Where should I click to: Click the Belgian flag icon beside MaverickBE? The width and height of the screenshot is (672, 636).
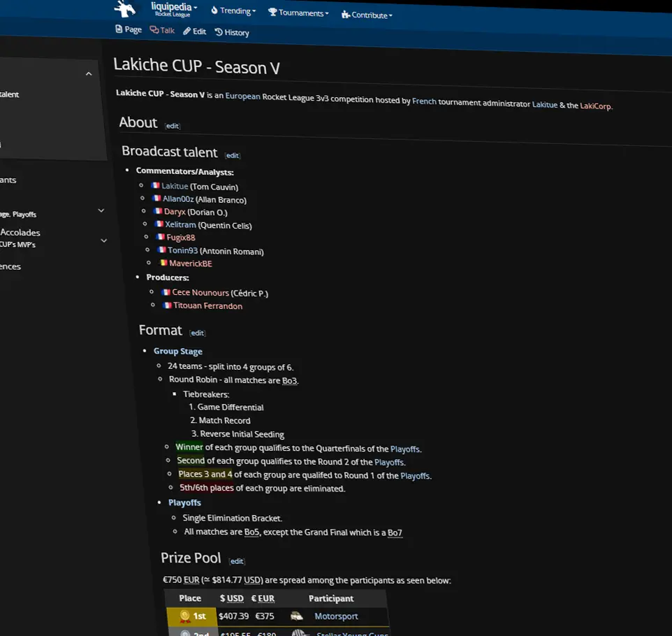pos(163,263)
